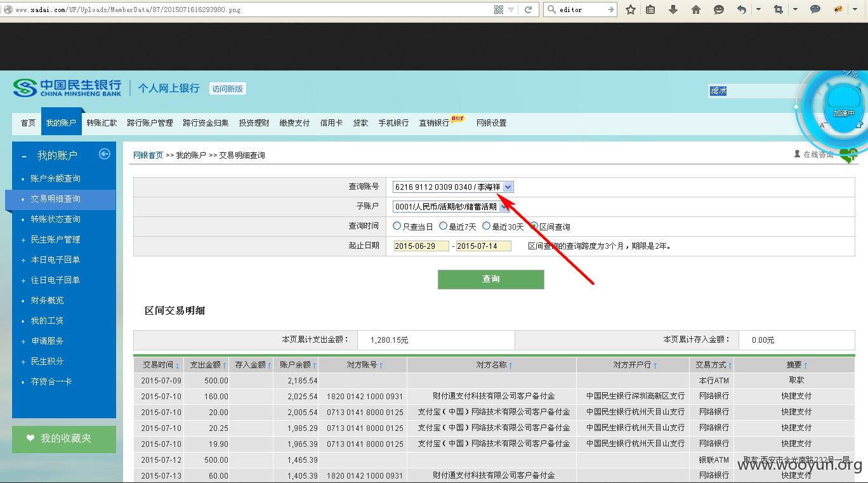Collapse sidebar with circular arrow icon
Viewport: 868px width, 483px height.
pyautogui.click(x=105, y=154)
